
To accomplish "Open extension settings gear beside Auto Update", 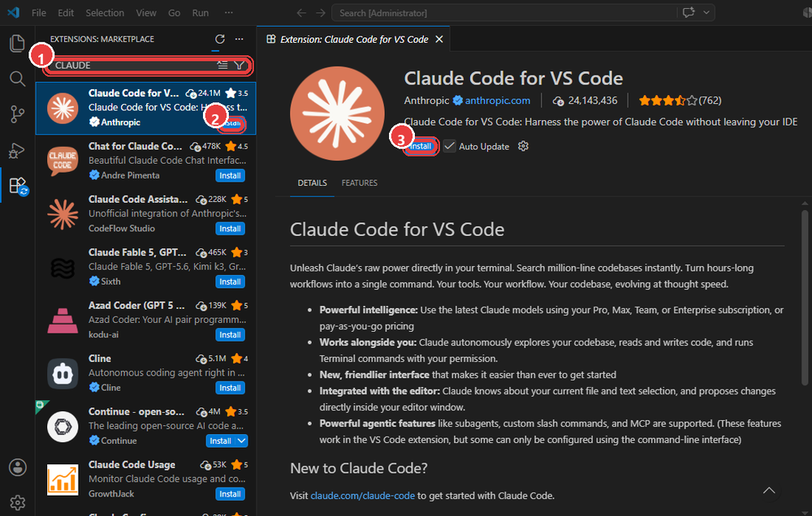I will pyautogui.click(x=523, y=146).
